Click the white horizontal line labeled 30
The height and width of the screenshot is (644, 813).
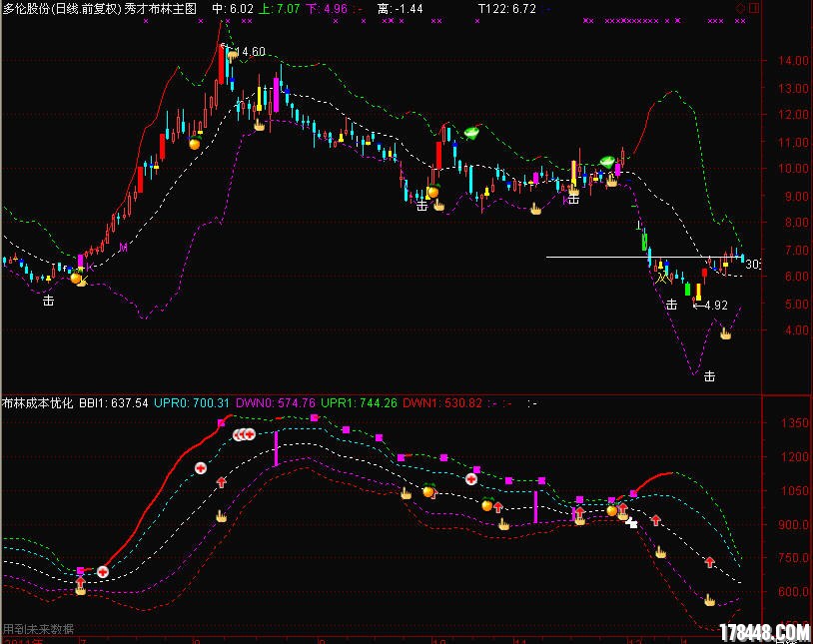[644, 257]
